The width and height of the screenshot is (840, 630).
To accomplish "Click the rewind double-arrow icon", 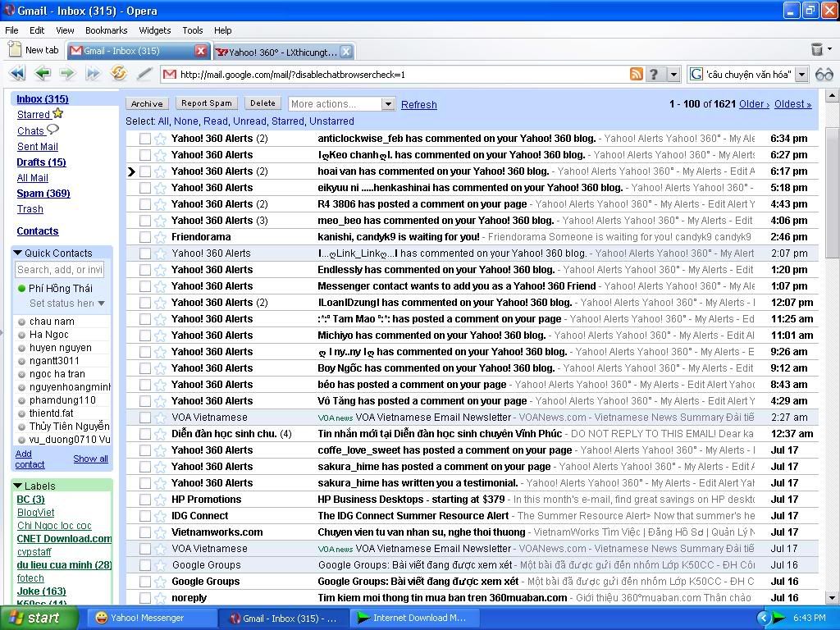I will (17, 73).
